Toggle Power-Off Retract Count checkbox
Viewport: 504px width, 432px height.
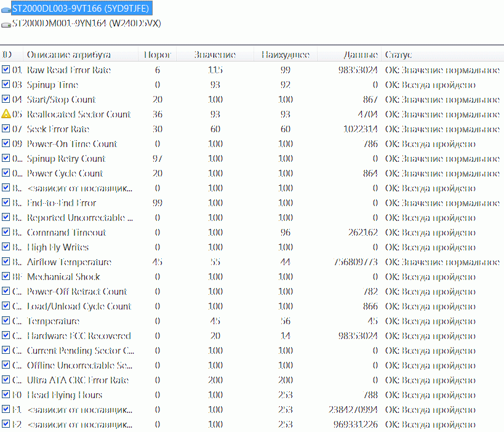[x=6, y=291]
